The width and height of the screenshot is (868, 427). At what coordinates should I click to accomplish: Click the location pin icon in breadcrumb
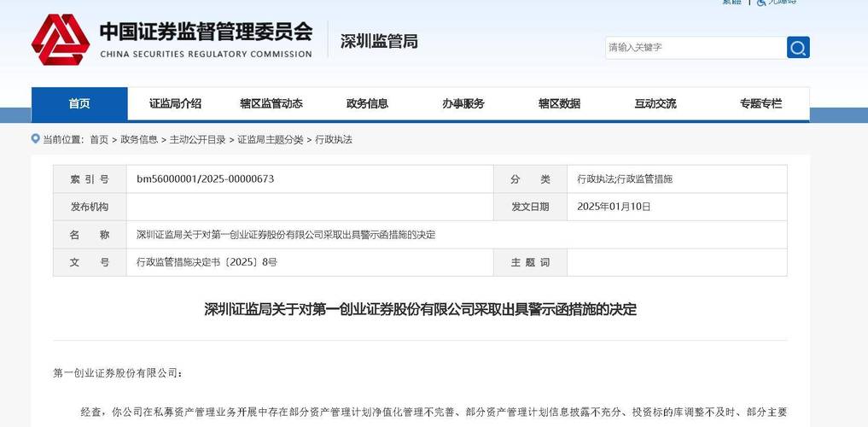[36, 139]
